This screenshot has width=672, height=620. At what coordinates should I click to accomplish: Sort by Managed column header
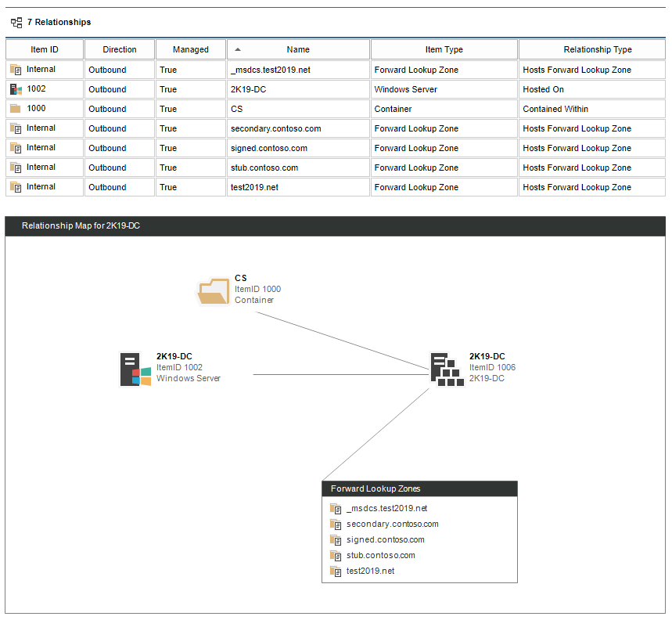[191, 49]
